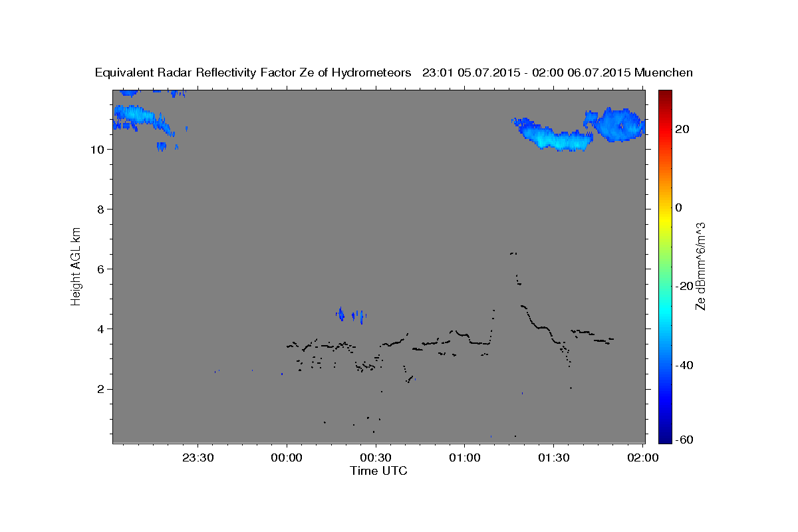Click the '8' height tick label

102,209
